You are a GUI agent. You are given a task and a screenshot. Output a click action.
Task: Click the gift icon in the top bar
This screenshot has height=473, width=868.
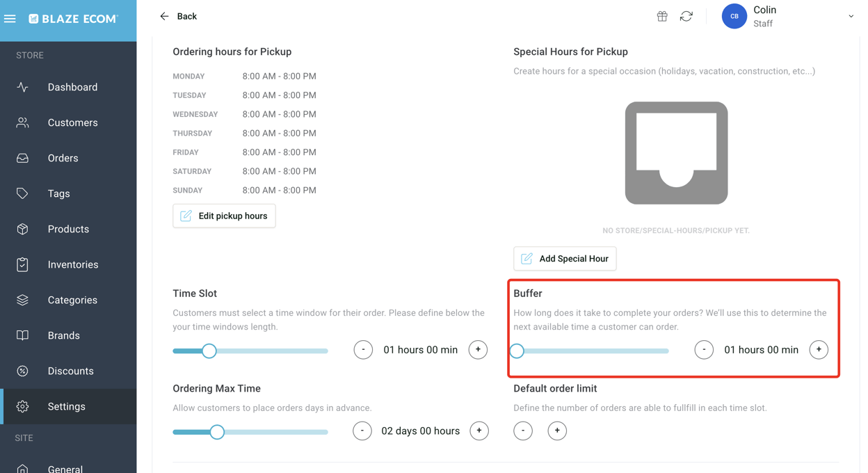click(x=661, y=16)
